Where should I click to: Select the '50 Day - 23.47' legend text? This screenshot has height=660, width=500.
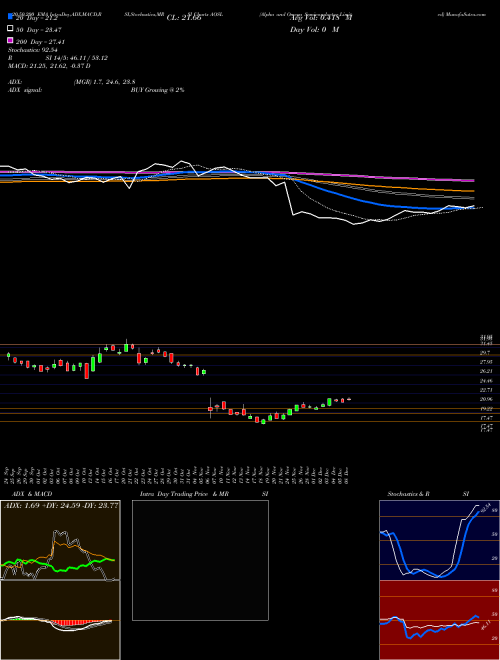pos(40,30)
